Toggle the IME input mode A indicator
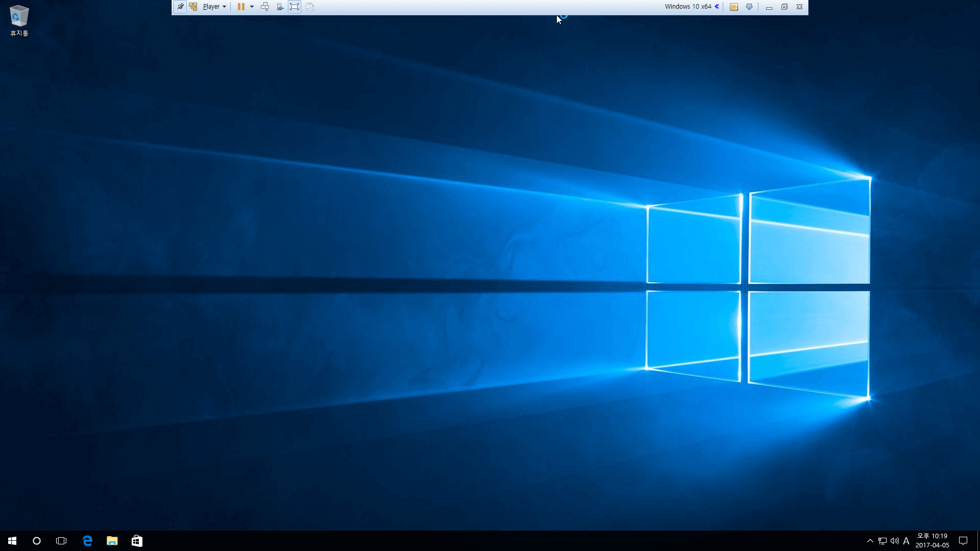This screenshot has height=551, width=980. point(906,541)
